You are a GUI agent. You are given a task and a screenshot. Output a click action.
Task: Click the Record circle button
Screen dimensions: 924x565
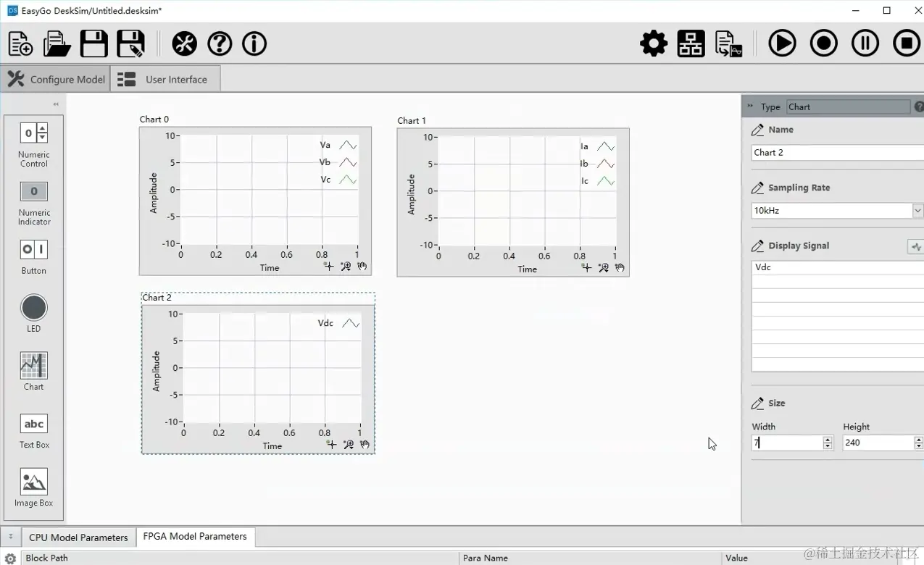point(823,43)
